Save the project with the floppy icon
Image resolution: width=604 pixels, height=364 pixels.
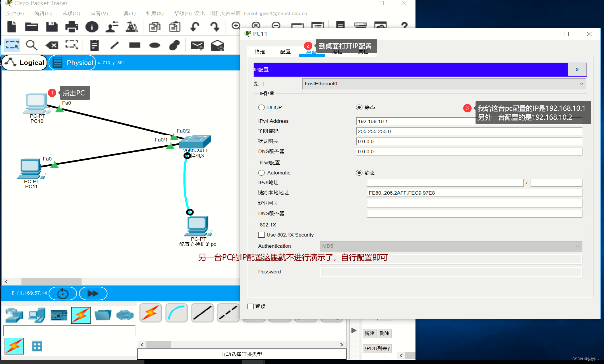pos(52,27)
